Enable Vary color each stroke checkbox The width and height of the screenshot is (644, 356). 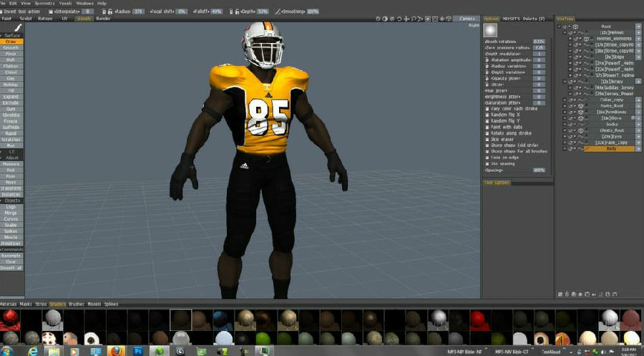(487, 109)
